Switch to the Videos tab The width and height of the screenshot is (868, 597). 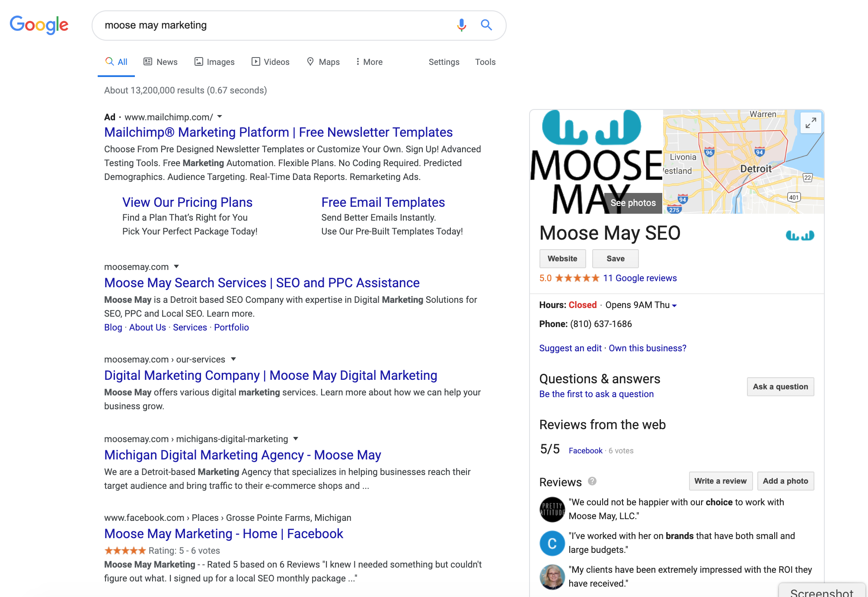(x=271, y=62)
